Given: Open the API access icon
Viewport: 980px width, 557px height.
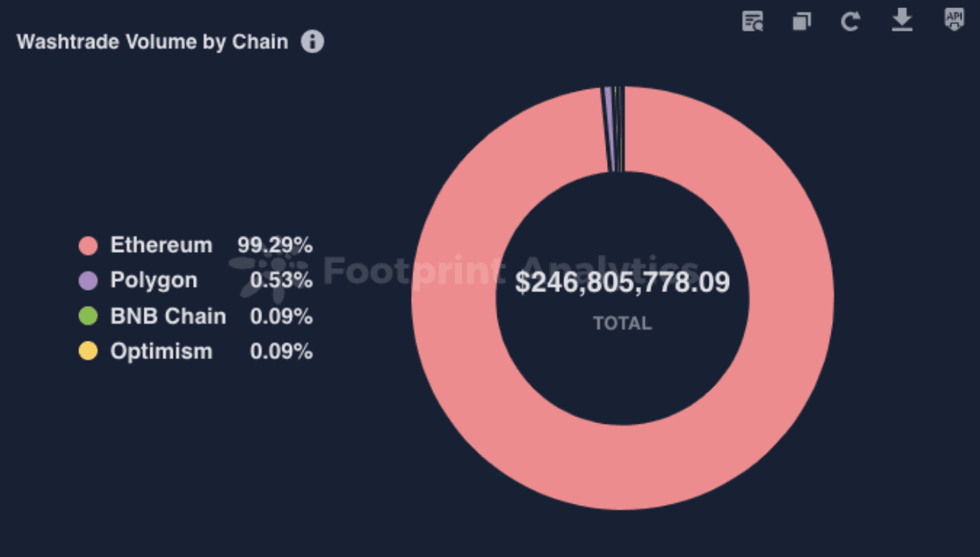Looking at the screenshot, I should click(954, 20).
